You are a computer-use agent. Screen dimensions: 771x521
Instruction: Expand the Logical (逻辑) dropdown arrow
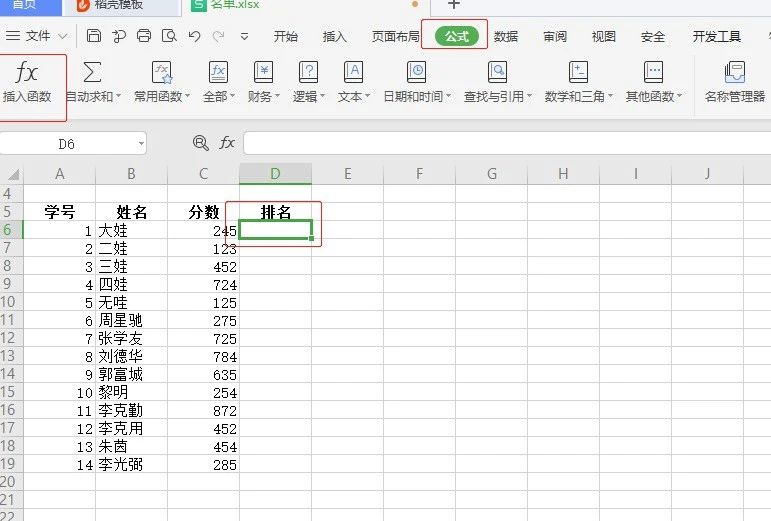323,96
